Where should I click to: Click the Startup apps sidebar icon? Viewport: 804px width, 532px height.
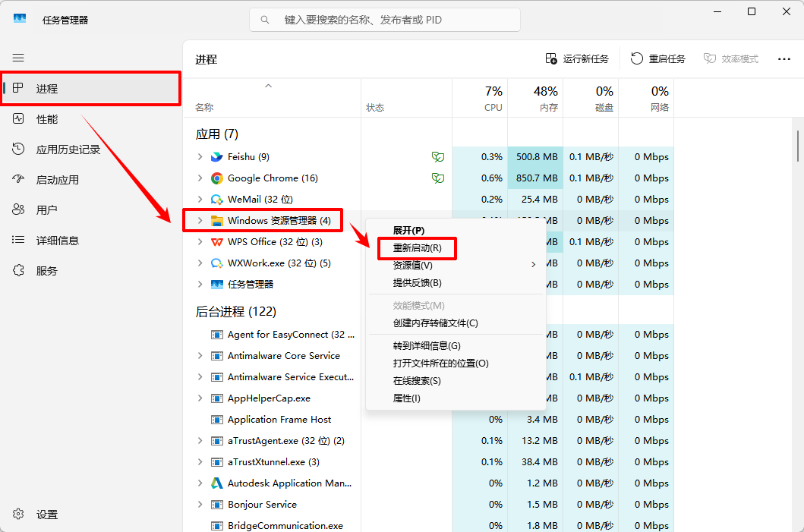coord(18,179)
